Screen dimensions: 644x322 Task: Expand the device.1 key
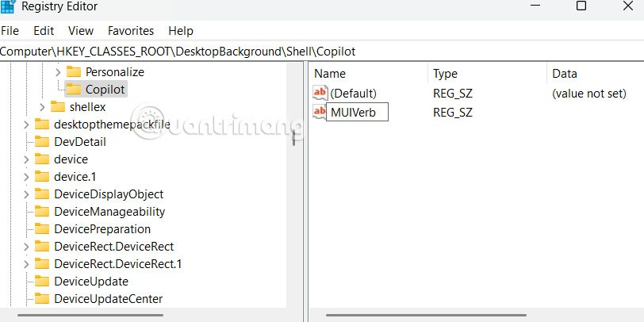(x=26, y=177)
